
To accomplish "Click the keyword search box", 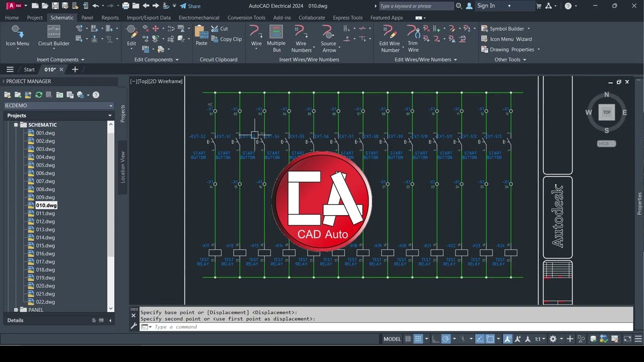I will [x=416, y=6].
